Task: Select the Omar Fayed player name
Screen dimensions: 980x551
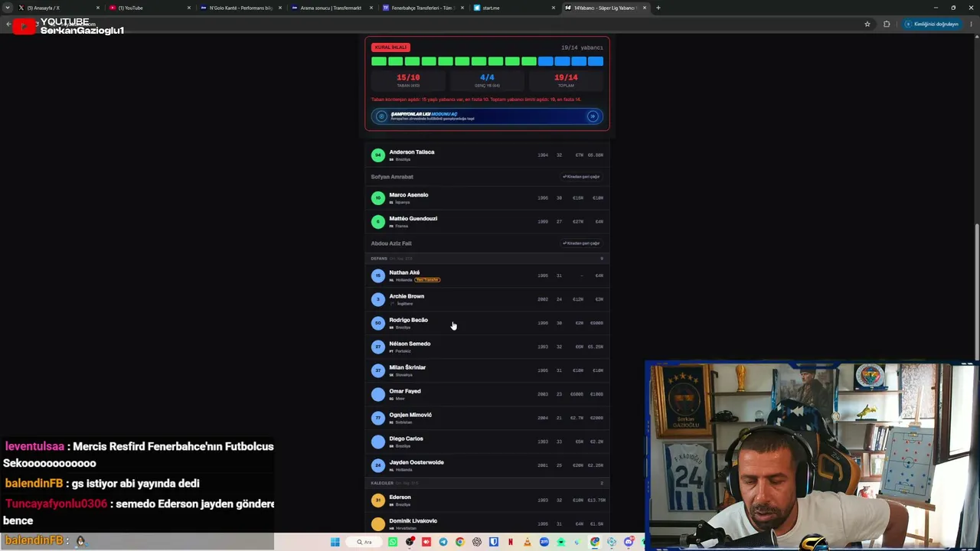Action: (405, 391)
